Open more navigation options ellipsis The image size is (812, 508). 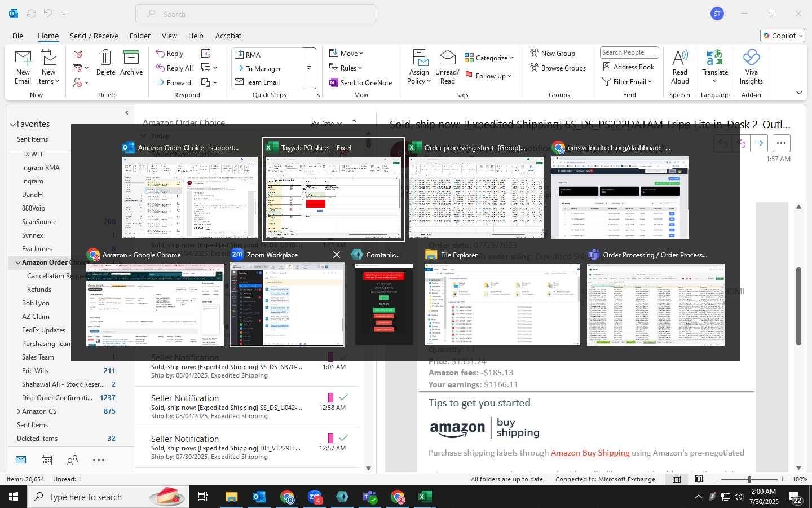(x=99, y=460)
